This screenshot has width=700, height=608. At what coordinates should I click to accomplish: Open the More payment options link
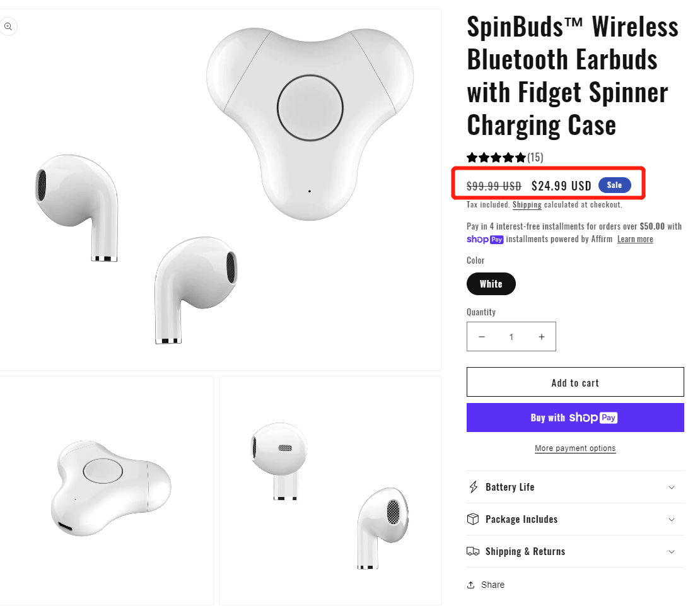tap(575, 448)
